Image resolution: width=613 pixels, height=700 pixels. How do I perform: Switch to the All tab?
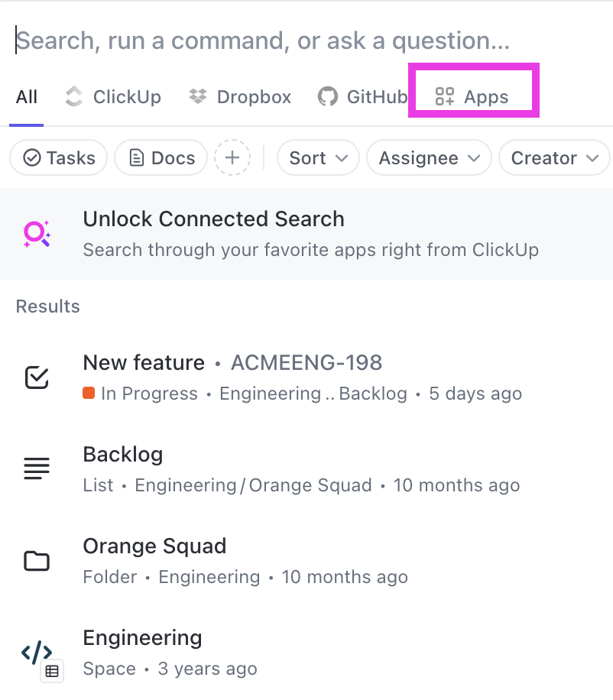pyautogui.click(x=26, y=96)
